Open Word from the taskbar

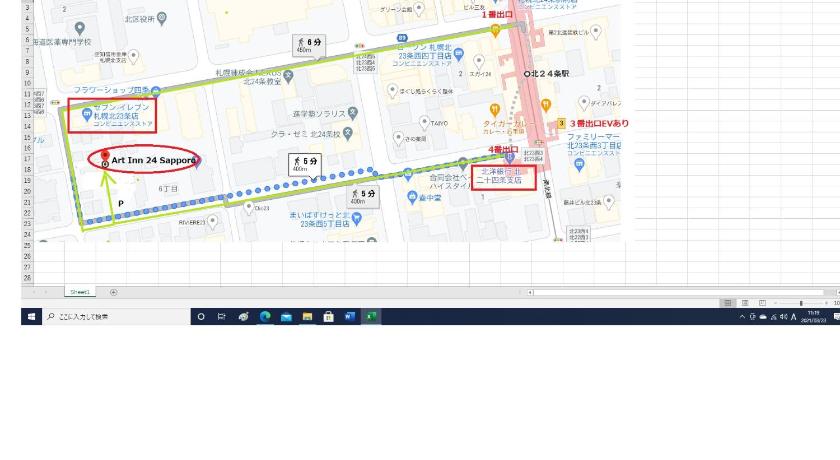pos(349,316)
